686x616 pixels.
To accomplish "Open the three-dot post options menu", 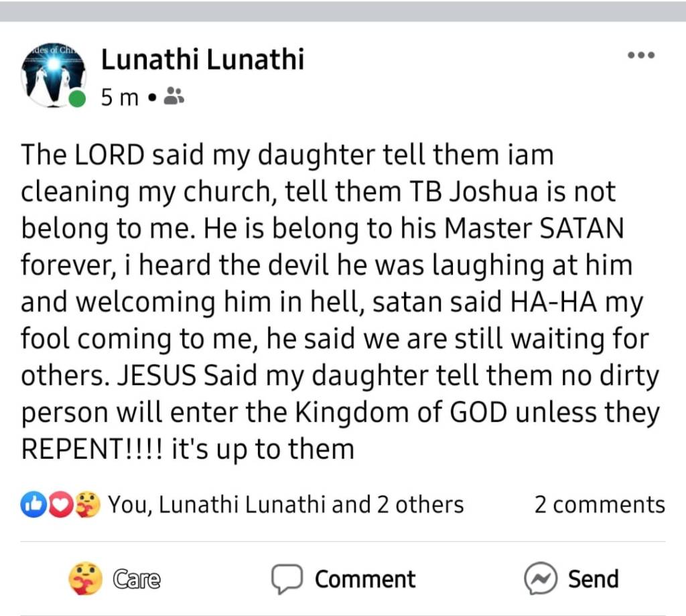I will coord(640,56).
